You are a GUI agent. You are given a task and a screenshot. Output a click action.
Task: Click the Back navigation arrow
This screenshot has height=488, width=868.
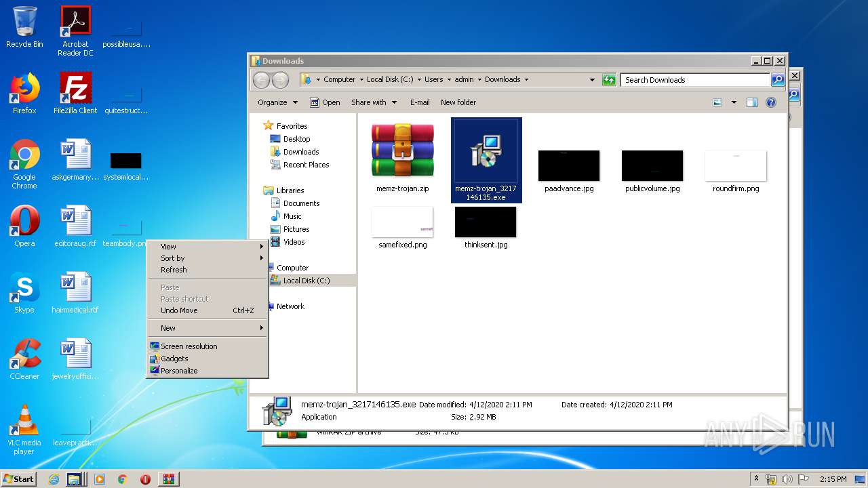[261, 80]
